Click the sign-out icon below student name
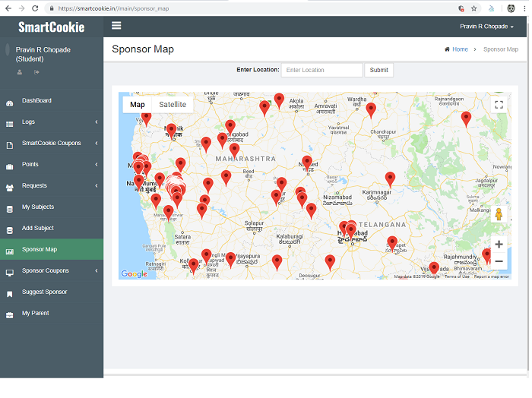Image resolution: width=532 pixels, height=398 pixels. click(36, 72)
